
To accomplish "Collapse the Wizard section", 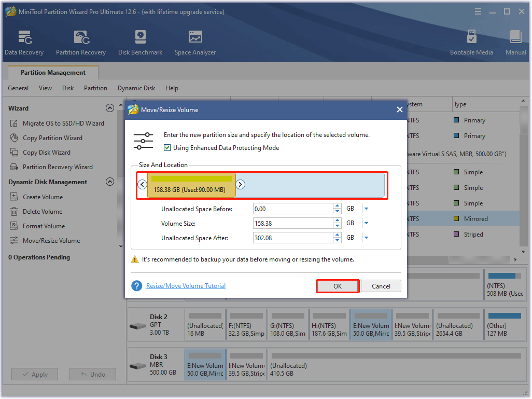I will [x=109, y=108].
